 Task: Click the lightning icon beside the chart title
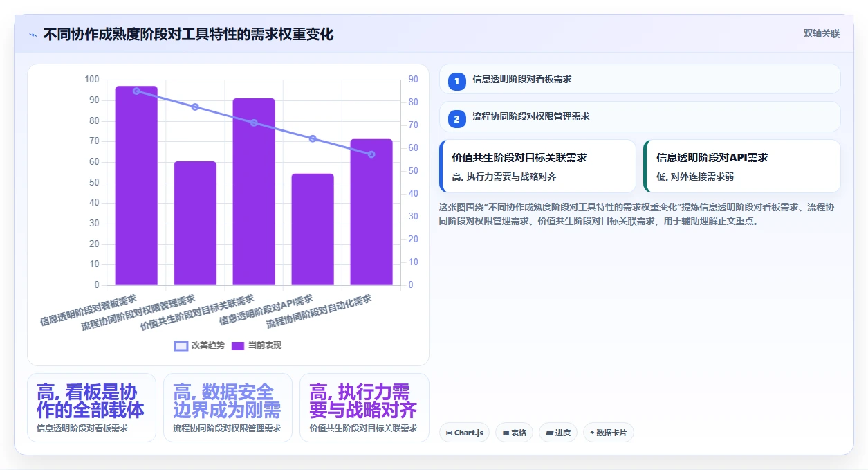point(33,34)
